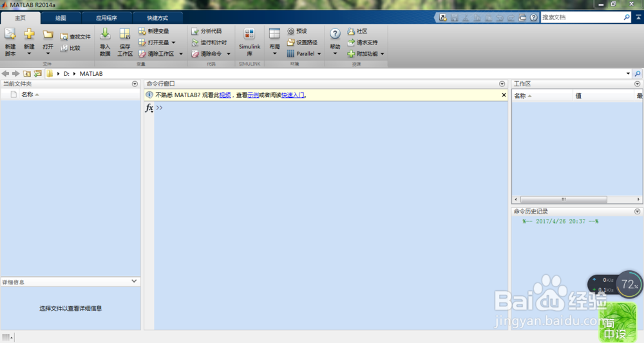Click the 2017/4/26 20:37 history entry

click(x=560, y=221)
